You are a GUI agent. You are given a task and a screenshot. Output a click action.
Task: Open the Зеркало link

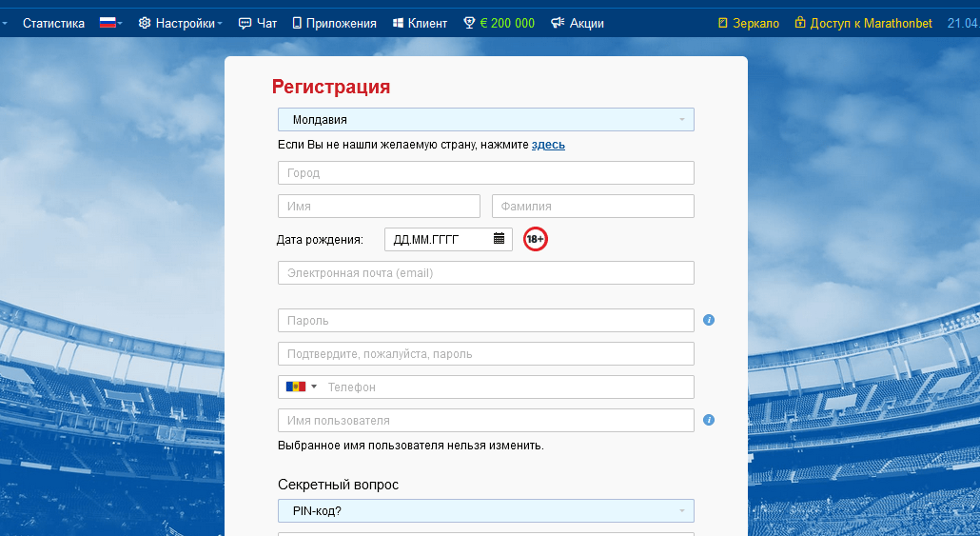[x=755, y=23]
